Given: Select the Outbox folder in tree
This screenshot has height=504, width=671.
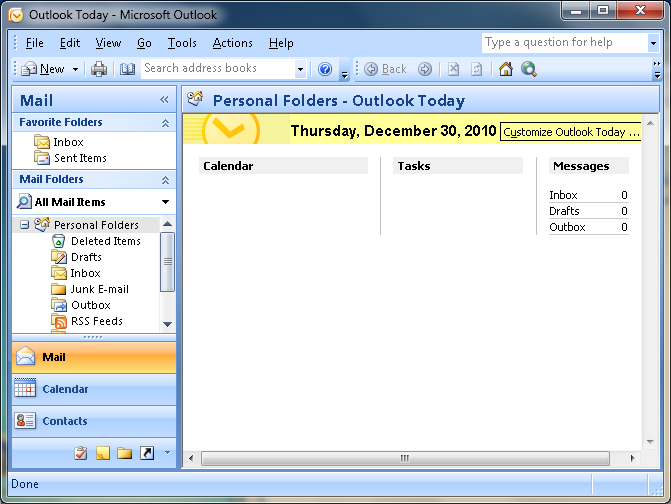Looking at the screenshot, I should [91, 305].
